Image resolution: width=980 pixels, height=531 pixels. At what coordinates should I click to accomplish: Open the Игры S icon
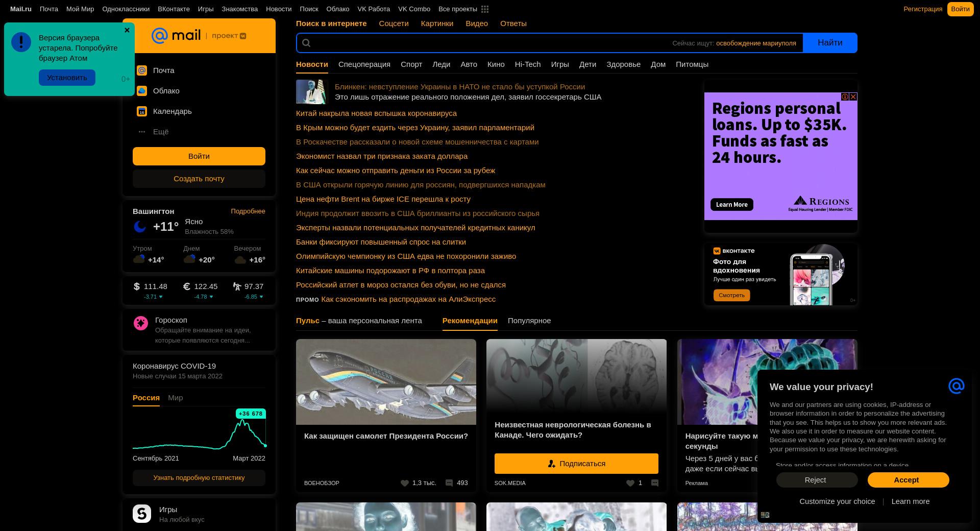coord(142,514)
